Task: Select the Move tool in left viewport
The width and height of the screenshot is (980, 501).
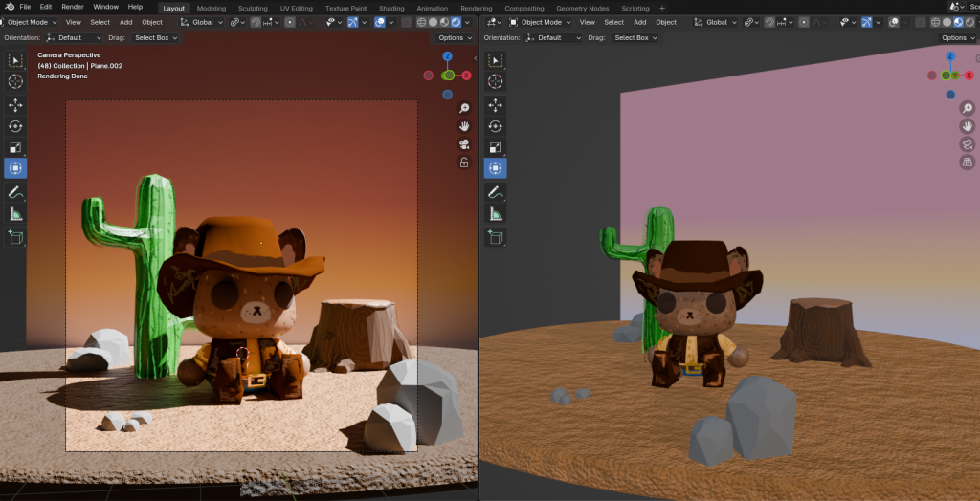Action: click(x=15, y=104)
